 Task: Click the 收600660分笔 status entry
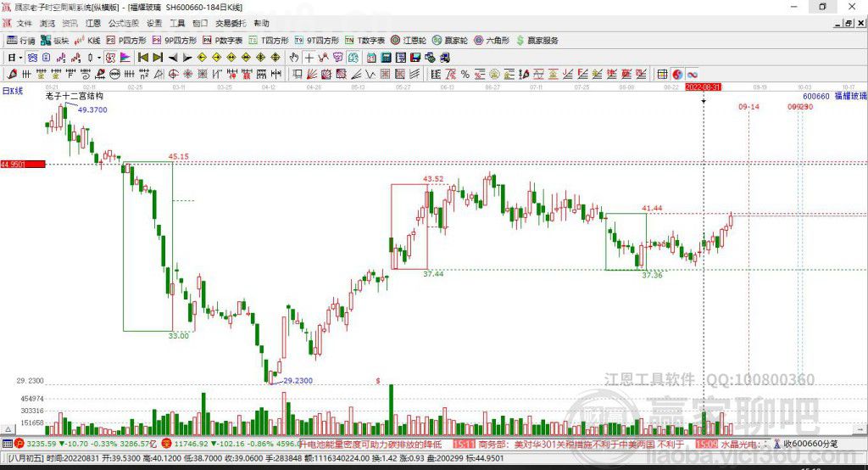point(810,444)
